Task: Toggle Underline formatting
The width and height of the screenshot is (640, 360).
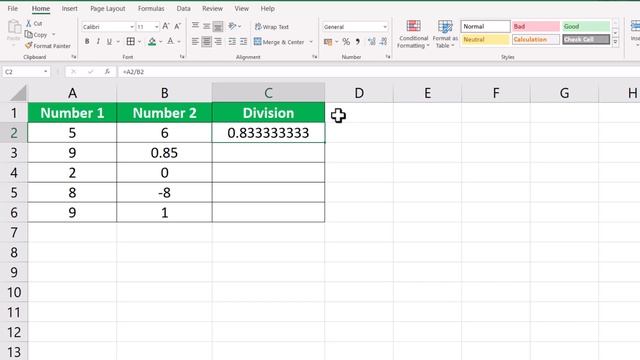Action: (109, 42)
